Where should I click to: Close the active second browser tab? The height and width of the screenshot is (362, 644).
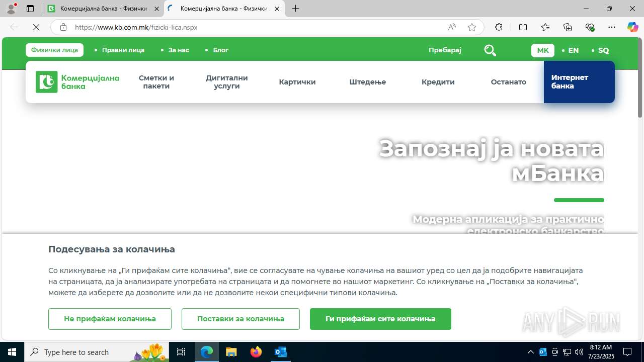pos(277,9)
